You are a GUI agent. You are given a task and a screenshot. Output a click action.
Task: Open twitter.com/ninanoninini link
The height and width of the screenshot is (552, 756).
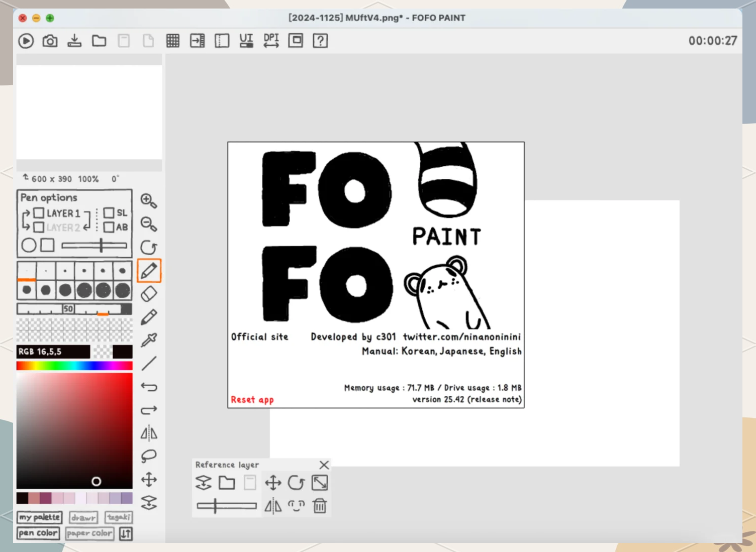(462, 337)
